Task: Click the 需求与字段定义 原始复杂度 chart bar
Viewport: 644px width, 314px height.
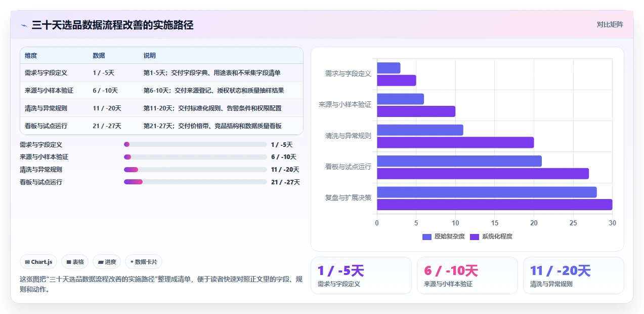Action: (389, 68)
